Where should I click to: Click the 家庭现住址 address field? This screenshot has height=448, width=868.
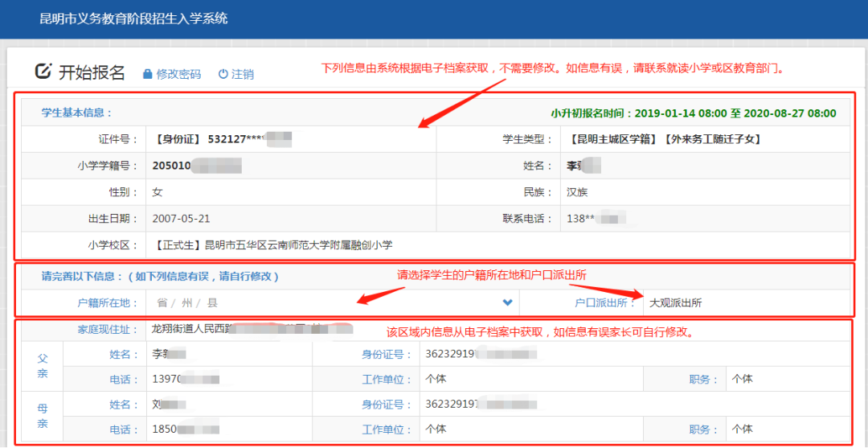498,329
